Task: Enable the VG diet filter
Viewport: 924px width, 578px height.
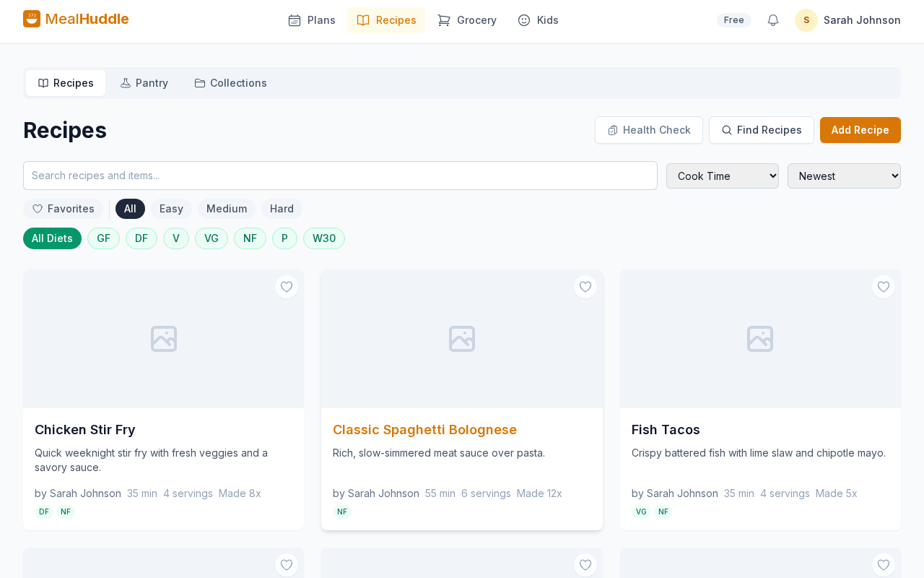Action: pyautogui.click(x=210, y=238)
